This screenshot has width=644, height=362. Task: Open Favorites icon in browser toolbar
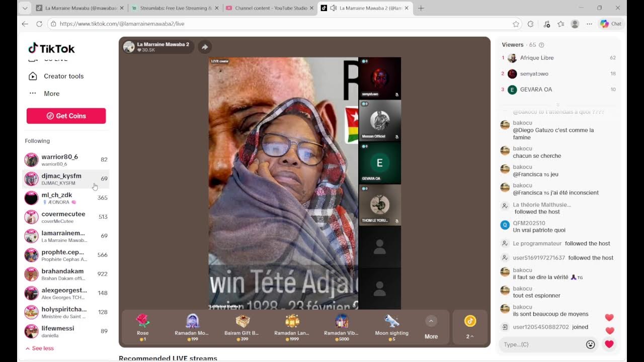[x=560, y=24]
